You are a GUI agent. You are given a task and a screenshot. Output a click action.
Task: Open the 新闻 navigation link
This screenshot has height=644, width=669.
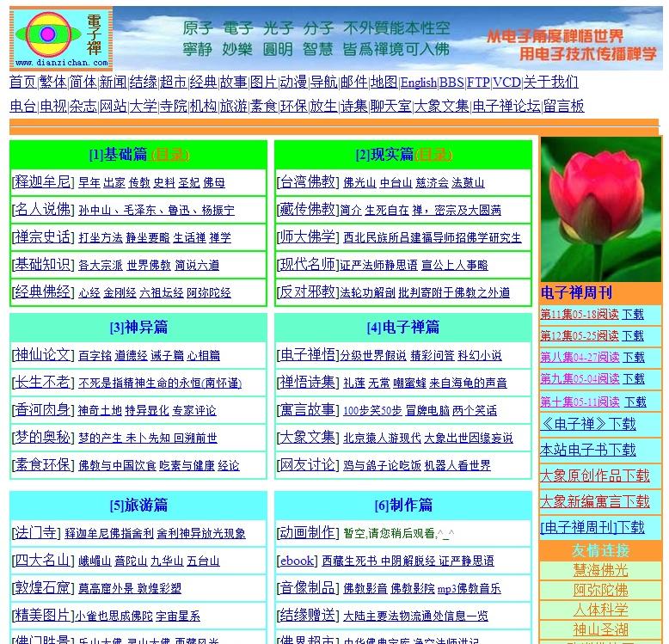pos(113,82)
